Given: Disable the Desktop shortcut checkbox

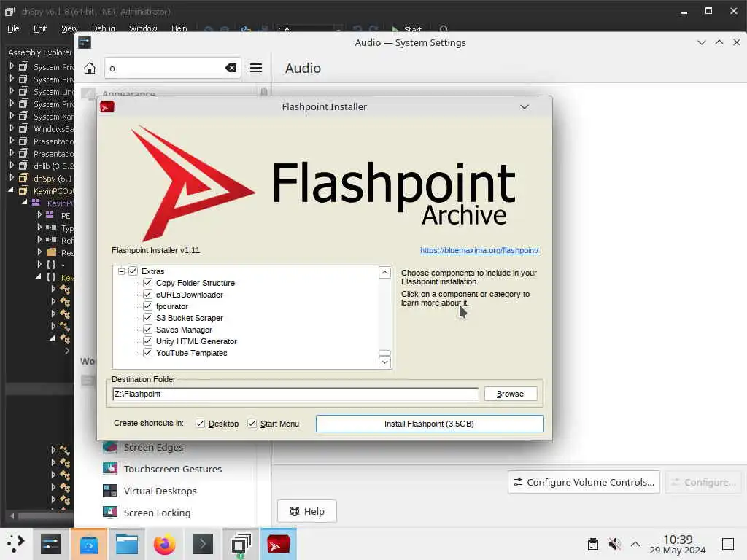Looking at the screenshot, I should click(201, 424).
